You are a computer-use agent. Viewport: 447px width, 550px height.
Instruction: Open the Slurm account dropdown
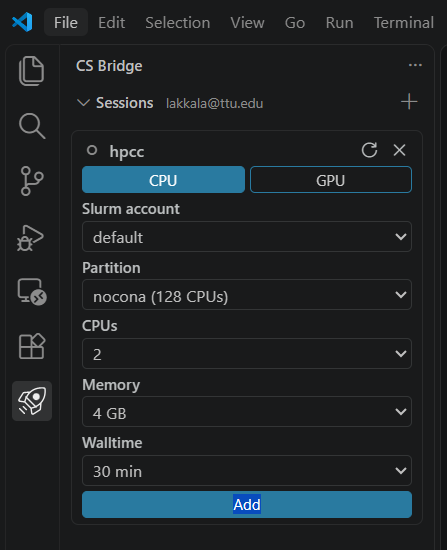tap(247, 236)
